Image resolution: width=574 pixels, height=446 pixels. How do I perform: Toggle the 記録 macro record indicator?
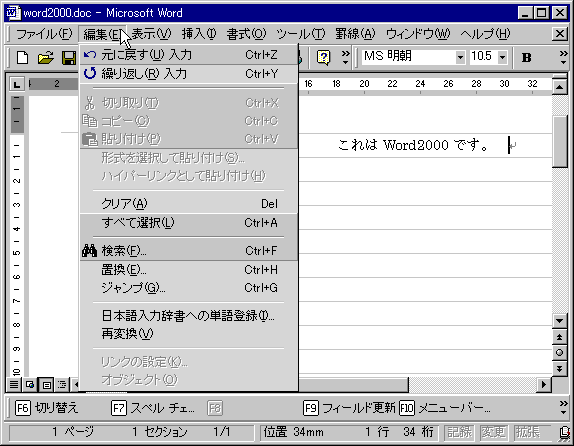(459, 432)
